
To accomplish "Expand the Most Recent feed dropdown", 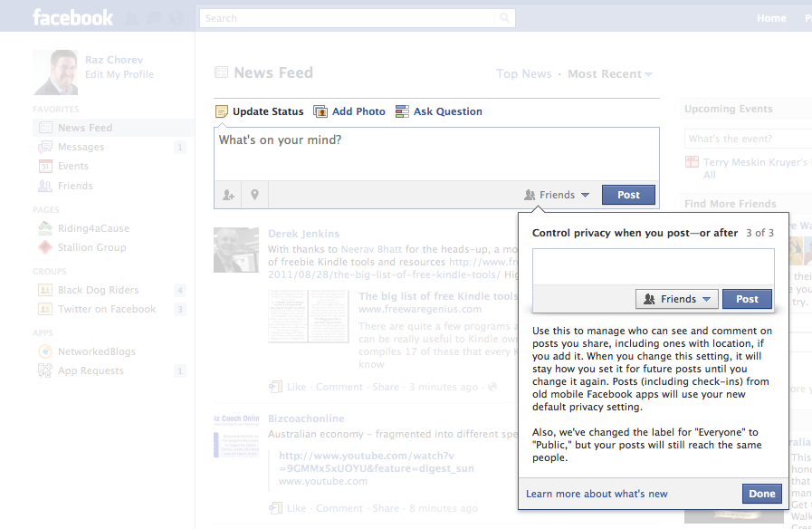I will (x=610, y=74).
